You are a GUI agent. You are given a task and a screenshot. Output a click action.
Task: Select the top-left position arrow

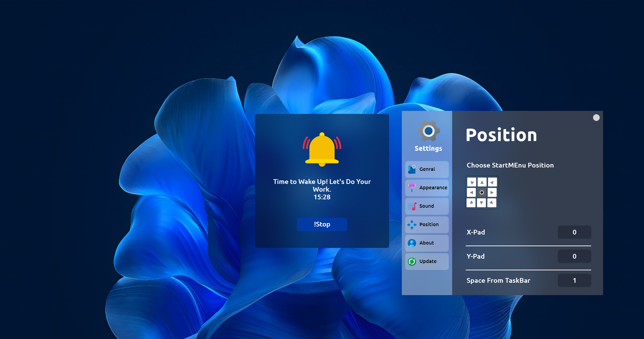(471, 182)
